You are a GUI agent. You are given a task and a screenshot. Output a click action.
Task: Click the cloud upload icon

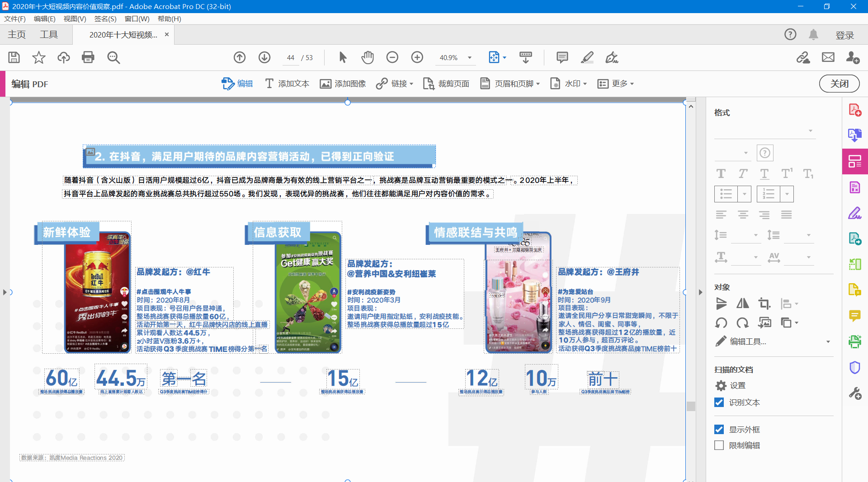tap(64, 57)
